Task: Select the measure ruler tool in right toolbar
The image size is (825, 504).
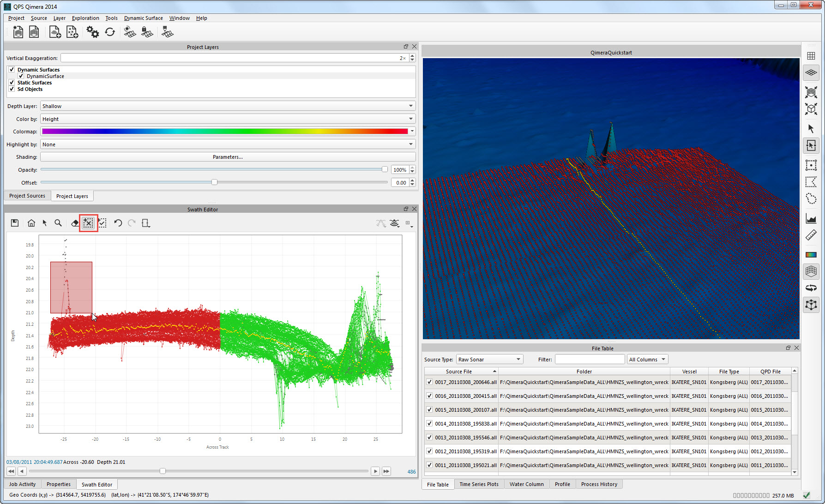Action: coord(811,236)
